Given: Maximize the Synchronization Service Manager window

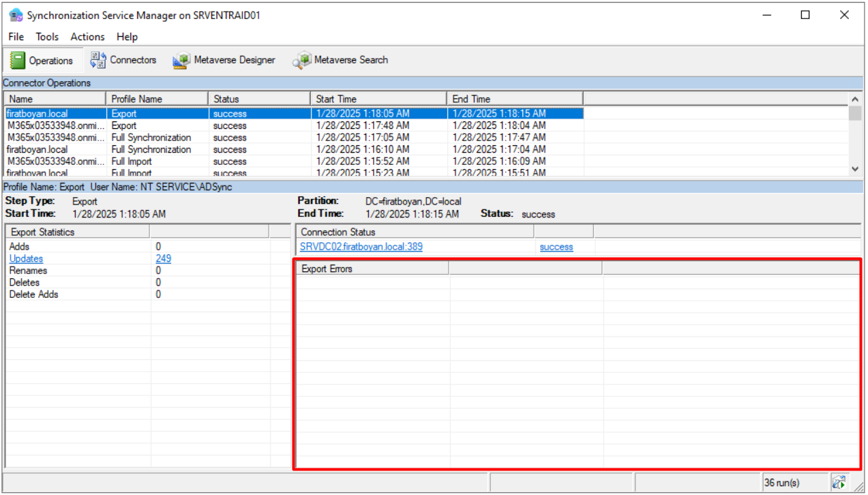Looking at the screenshot, I should [805, 15].
